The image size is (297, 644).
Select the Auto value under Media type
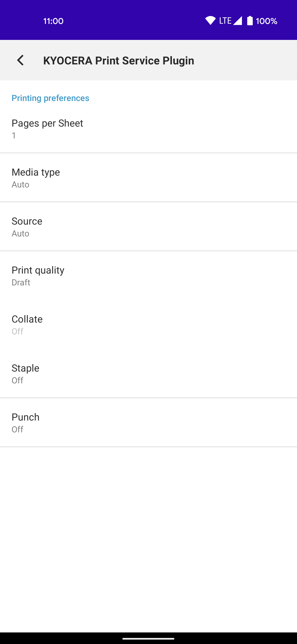(20, 184)
